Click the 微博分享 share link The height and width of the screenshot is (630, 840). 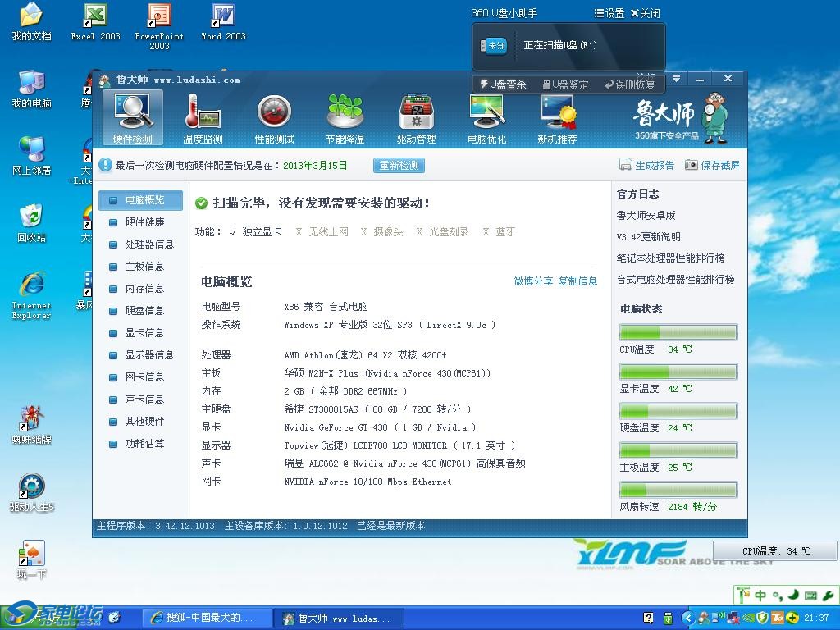click(533, 281)
